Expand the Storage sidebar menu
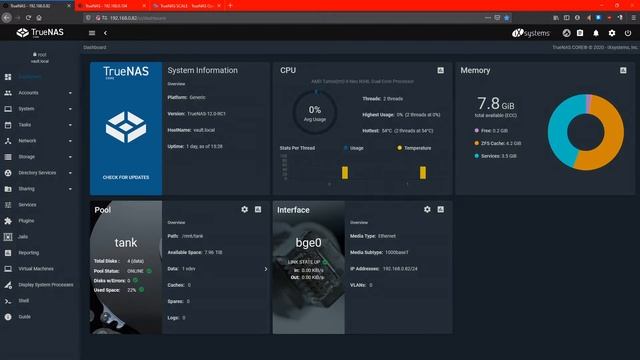Screen dimensions: 640x360 [40, 157]
